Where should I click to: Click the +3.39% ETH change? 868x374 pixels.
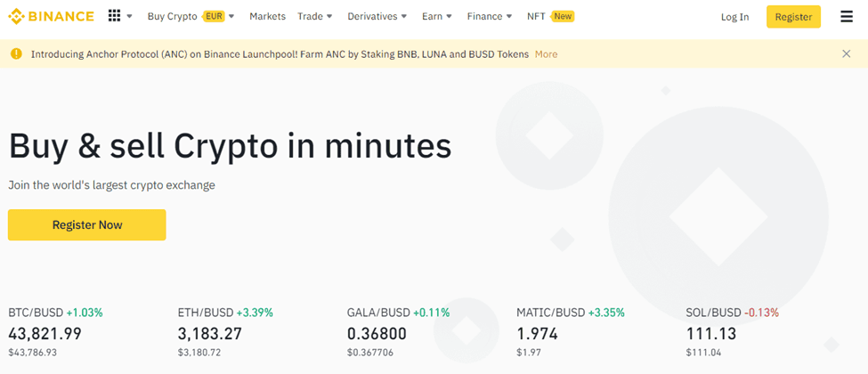tap(255, 313)
